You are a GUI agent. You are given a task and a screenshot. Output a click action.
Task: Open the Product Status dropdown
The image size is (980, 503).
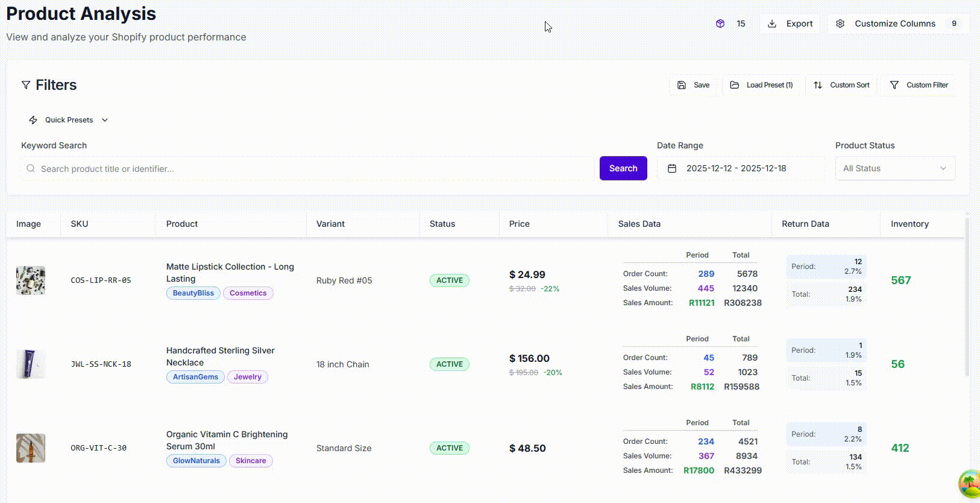click(895, 168)
